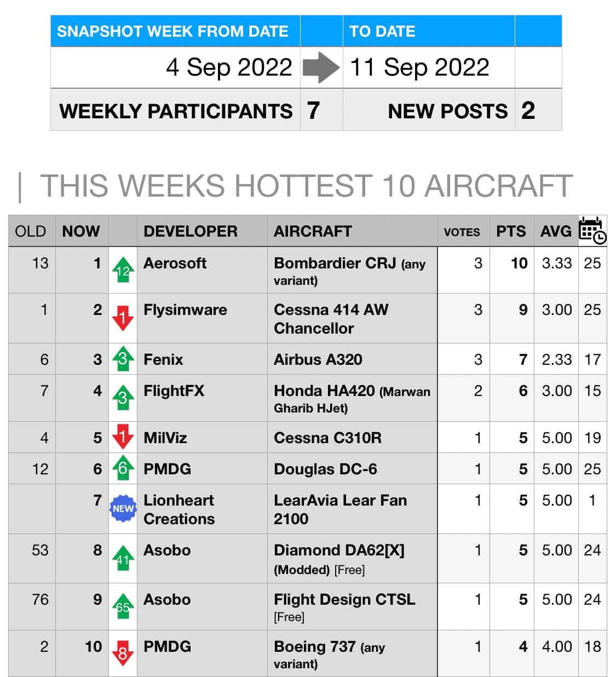Select the DEVELOPER column header
The height and width of the screenshot is (677, 616).
point(191,231)
